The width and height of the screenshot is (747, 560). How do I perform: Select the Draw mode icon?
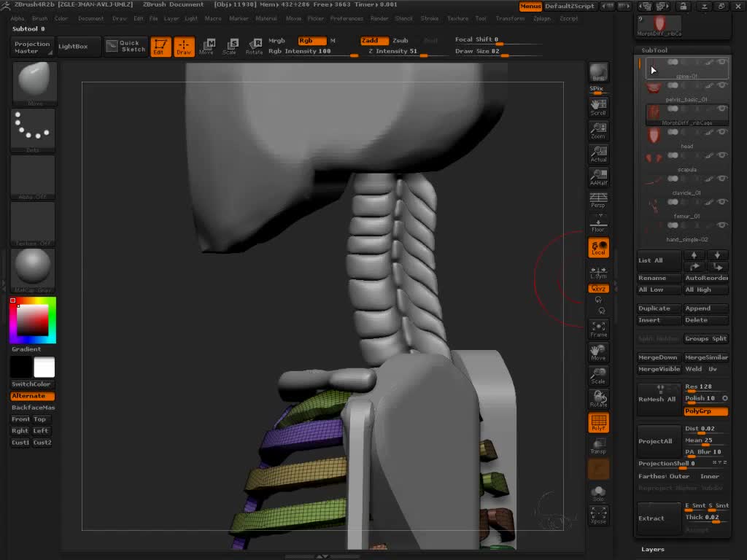[184, 47]
